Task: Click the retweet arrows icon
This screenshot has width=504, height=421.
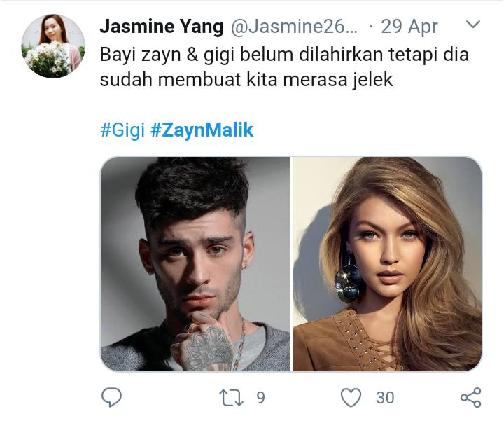Action: pos(231,397)
